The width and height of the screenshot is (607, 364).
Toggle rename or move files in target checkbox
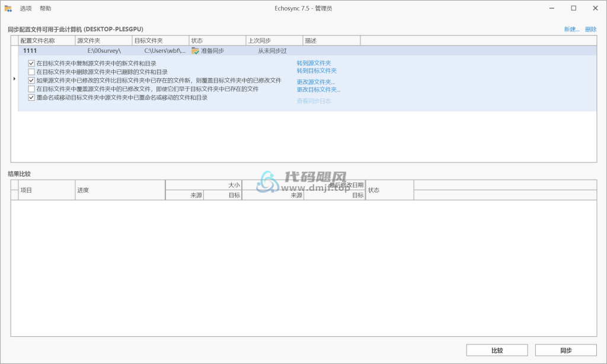pyautogui.click(x=31, y=98)
